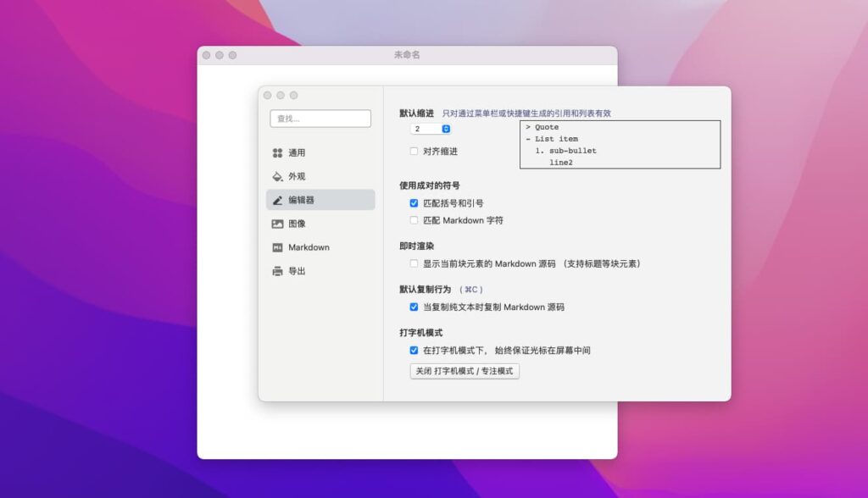Enable the 对齐缩进 checkbox

(414, 151)
